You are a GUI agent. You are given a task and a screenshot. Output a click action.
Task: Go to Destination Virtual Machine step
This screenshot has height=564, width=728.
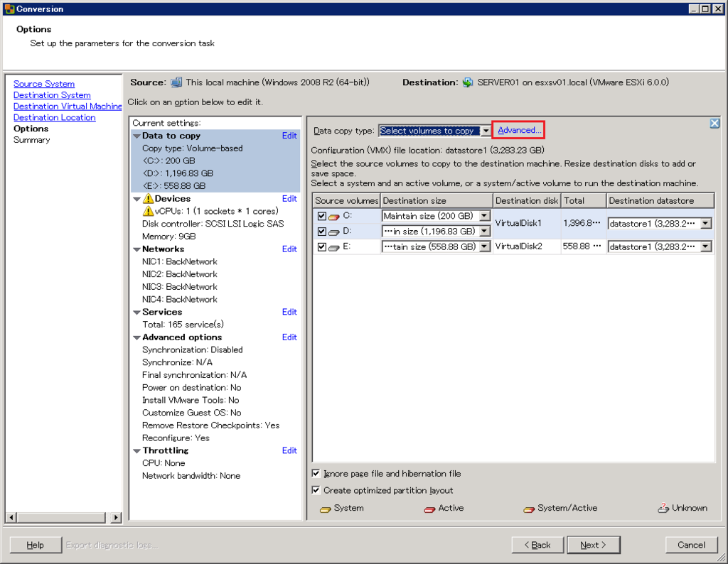click(x=68, y=107)
